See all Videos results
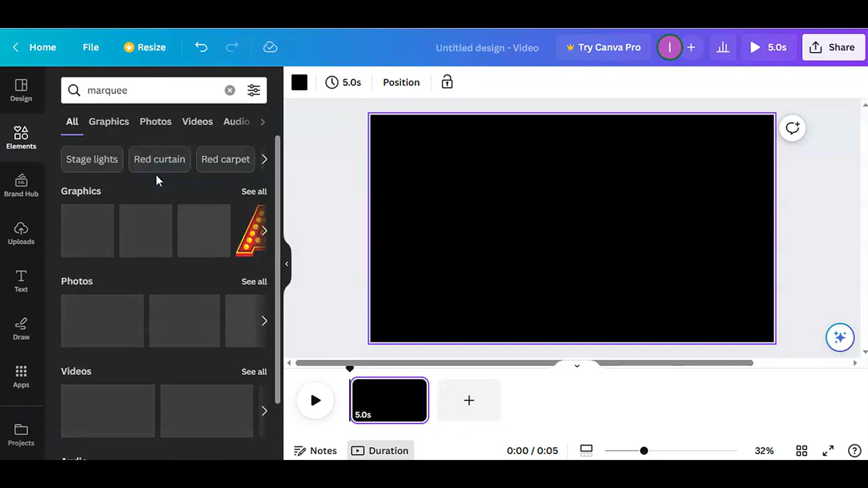 click(x=254, y=371)
